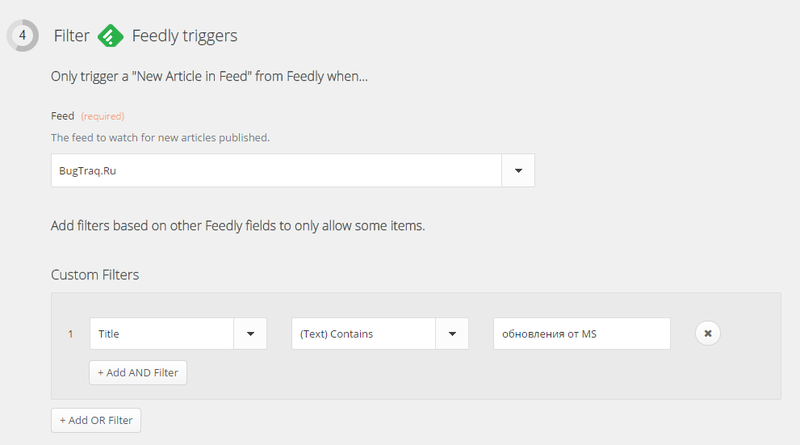Focus the filter value input "обновления от MS"

point(581,334)
